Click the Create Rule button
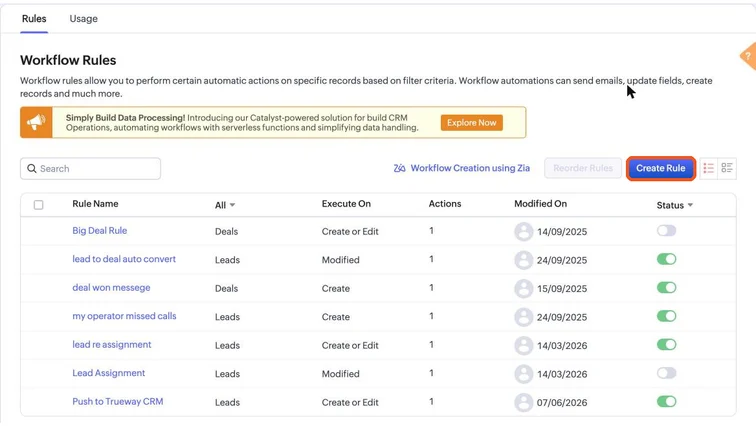Viewport: 756px width, 426px height. (x=661, y=168)
